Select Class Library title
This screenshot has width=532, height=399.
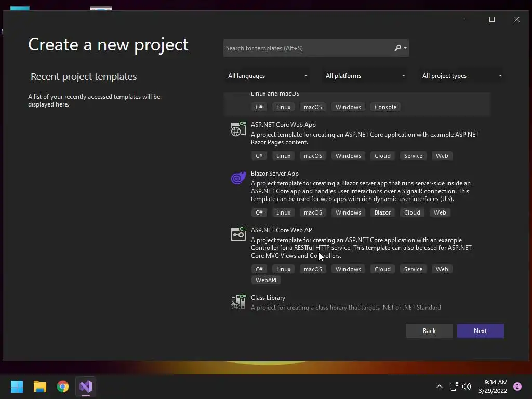pyautogui.click(x=268, y=298)
